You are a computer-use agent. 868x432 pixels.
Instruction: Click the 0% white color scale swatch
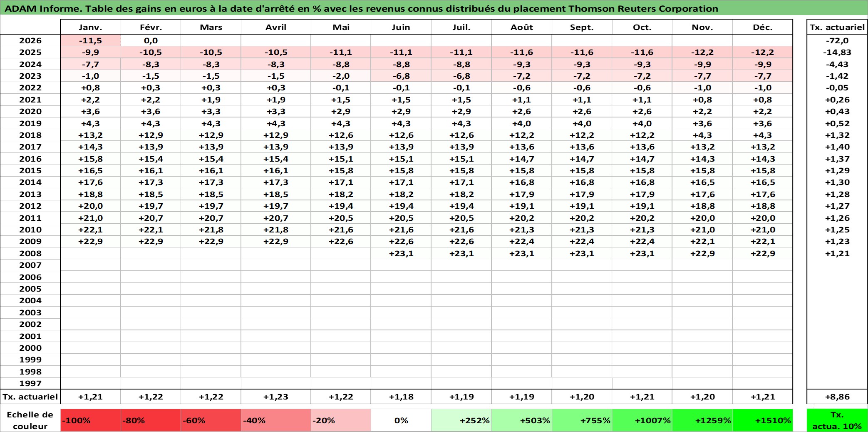coord(401,420)
